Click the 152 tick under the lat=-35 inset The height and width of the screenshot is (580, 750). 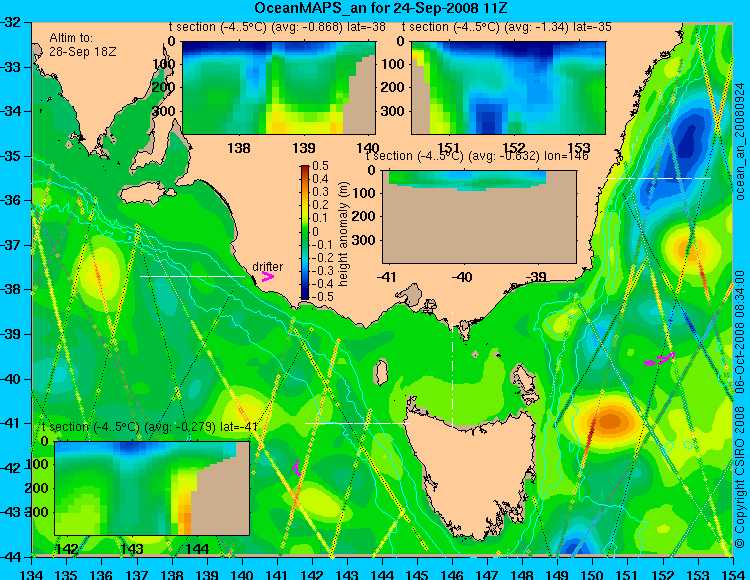(514, 148)
